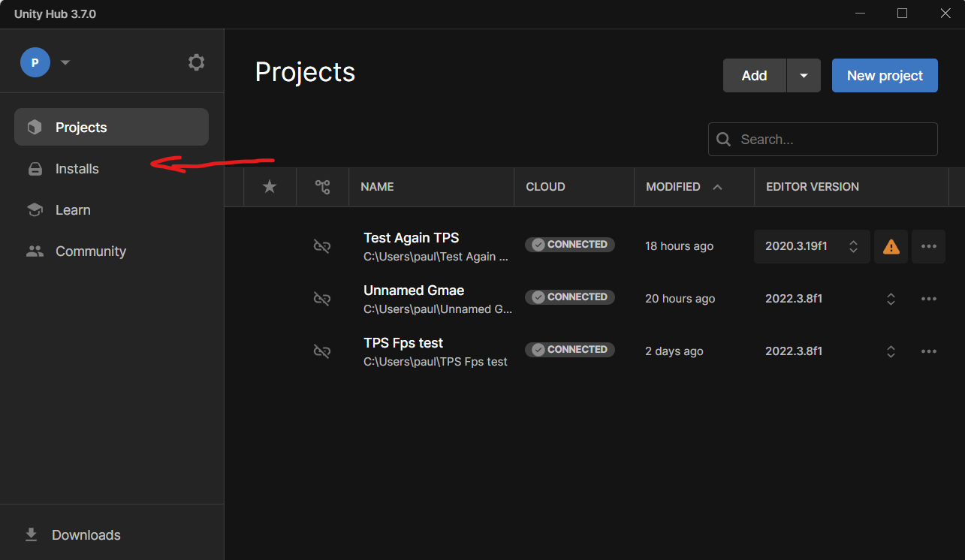Click the Add project button

[x=755, y=75]
